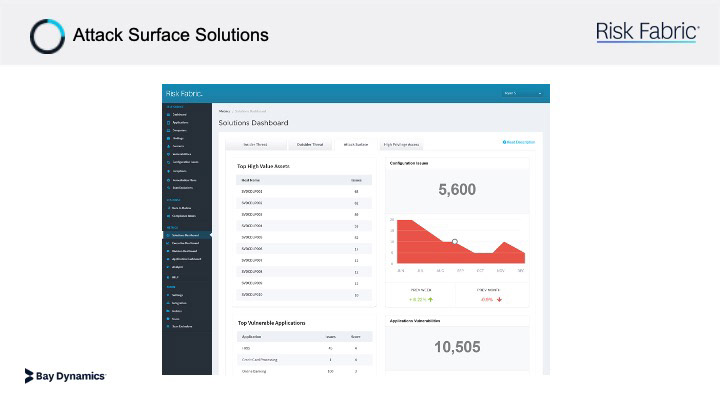This screenshot has width=720, height=405.
Task: Click the 10,505 Application Vulnerabilities value
Action: 457,347
